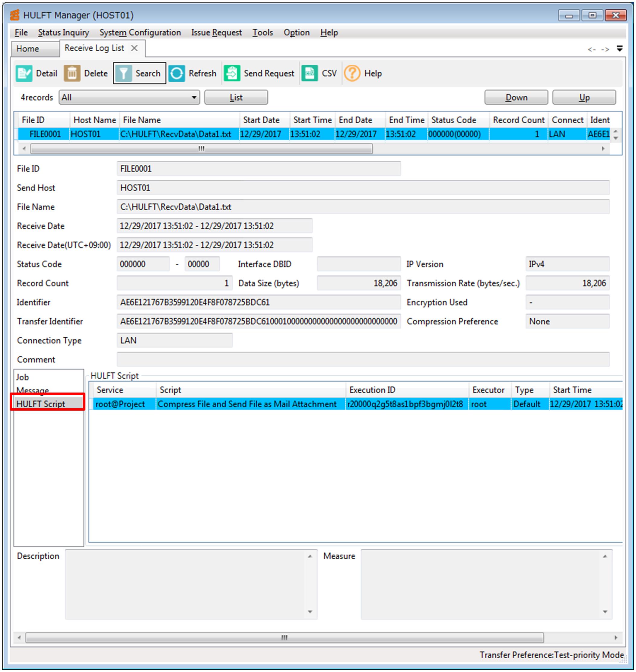Click the Compression Preference field None
Screen dimensions: 636x672
[x=568, y=321]
